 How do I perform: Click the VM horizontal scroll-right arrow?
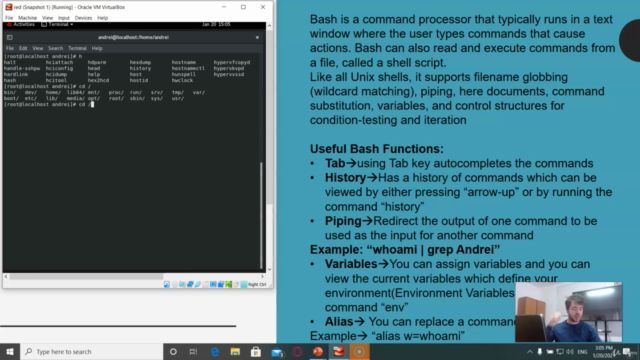[x=262, y=276]
